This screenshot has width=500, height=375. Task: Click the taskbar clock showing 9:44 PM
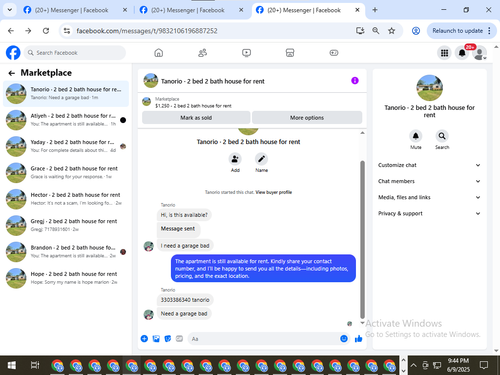pyautogui.click(x=458, y=365)
